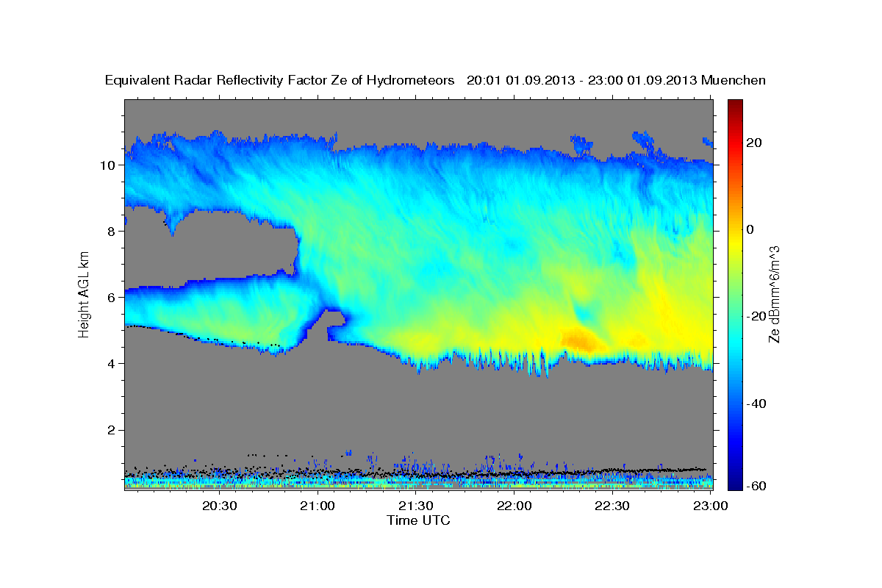Click the colorbar tick label "-20"
Viewport: 882px width, 588px height.
pyautogui.click(x=756, y=317)
